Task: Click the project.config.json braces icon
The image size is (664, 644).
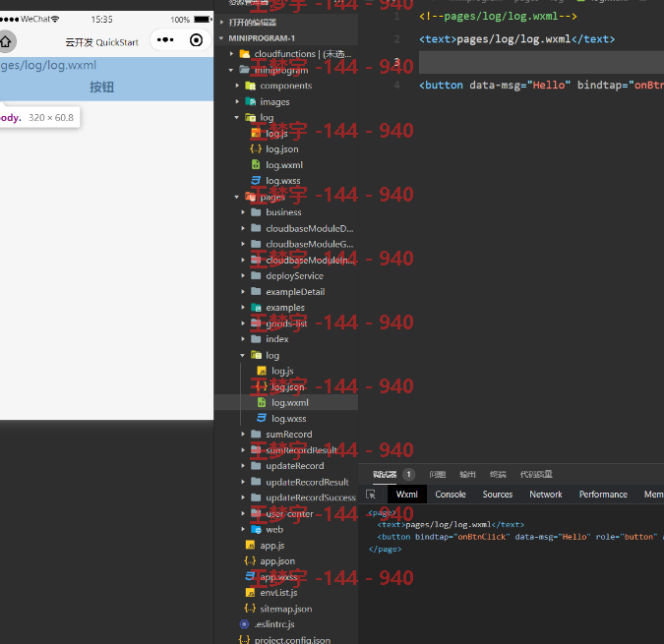Action: tap(244, 639)
